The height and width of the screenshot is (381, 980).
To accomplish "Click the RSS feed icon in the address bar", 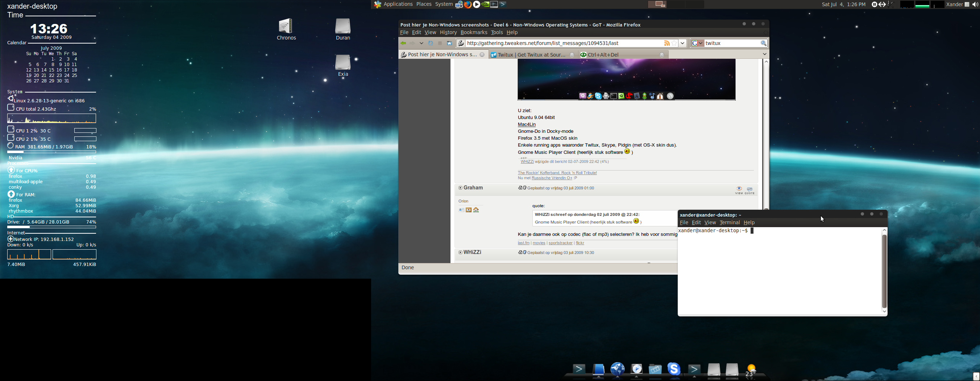I will (x=667, y=44).
